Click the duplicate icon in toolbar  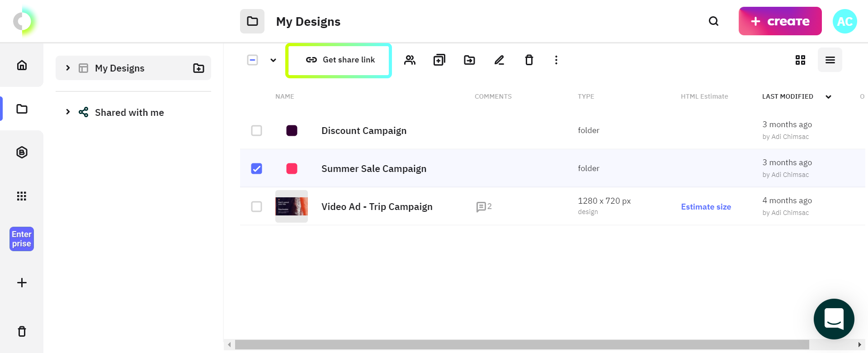pyautogui.click(x=439, y=60)
